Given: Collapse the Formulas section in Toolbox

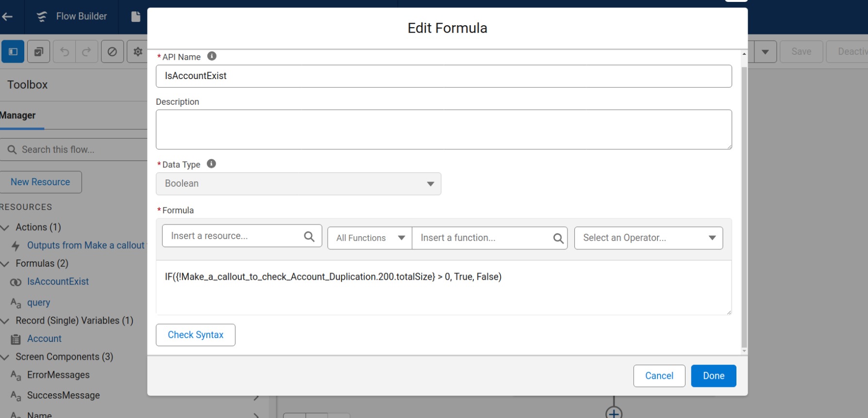Looking at the screenshot, I should click(x=5, y=264).
